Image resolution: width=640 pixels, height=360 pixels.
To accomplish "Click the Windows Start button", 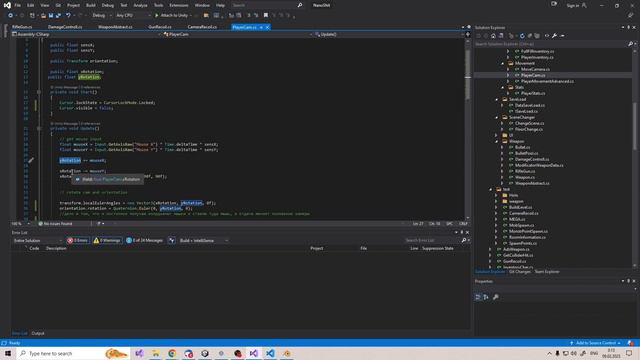I will (x=8, y=353).
